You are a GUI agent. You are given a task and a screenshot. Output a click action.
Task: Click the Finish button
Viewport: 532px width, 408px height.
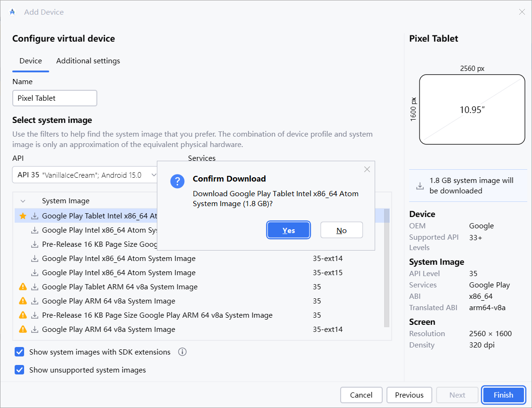(504, 395)
